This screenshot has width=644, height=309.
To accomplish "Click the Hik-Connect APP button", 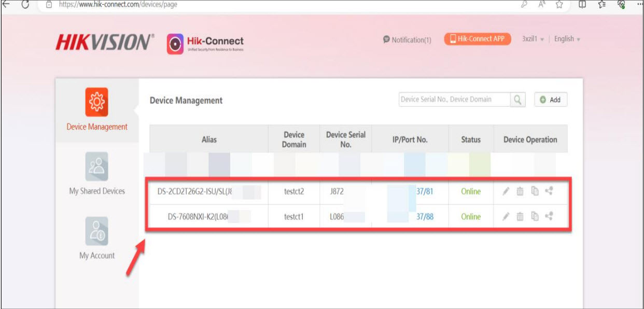I will pos(477,39).
